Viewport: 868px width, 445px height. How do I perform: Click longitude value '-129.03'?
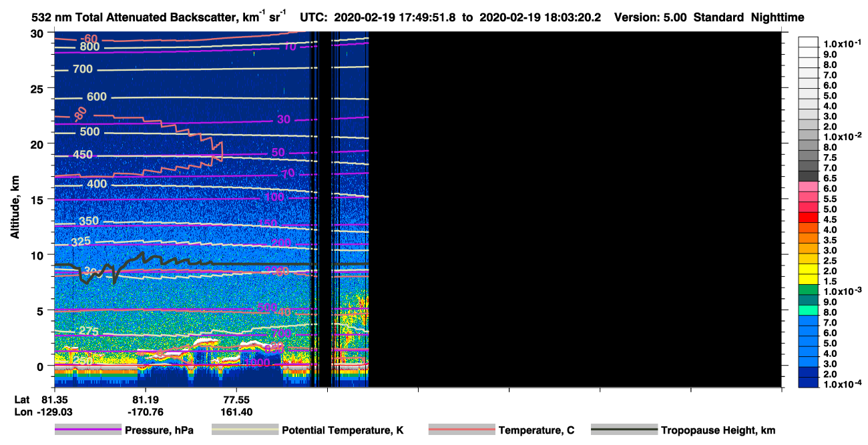[54, 412]
